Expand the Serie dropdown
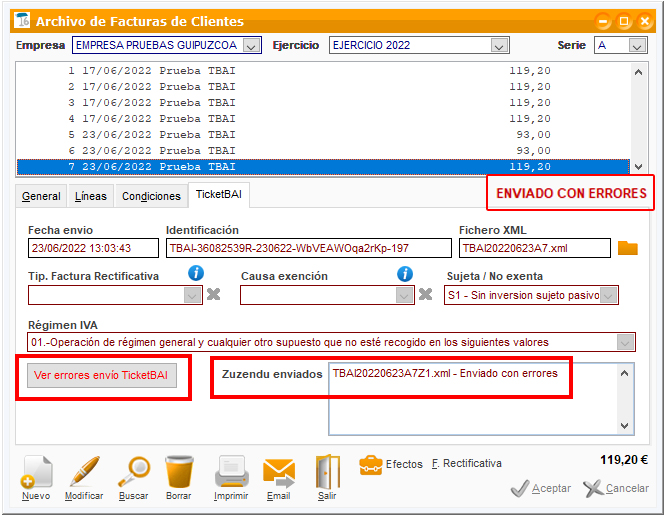The image size is (665, 516). coord(637,45)
